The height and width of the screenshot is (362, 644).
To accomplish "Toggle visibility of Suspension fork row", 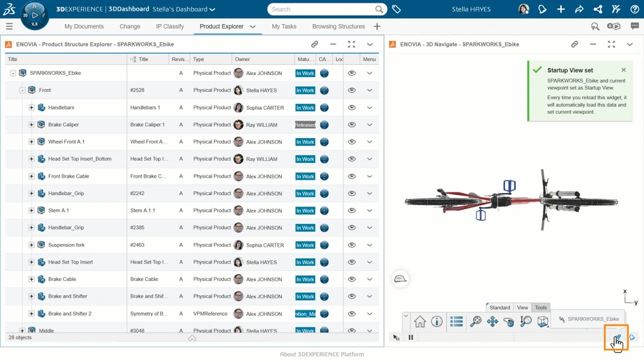I will pos(352,245).
